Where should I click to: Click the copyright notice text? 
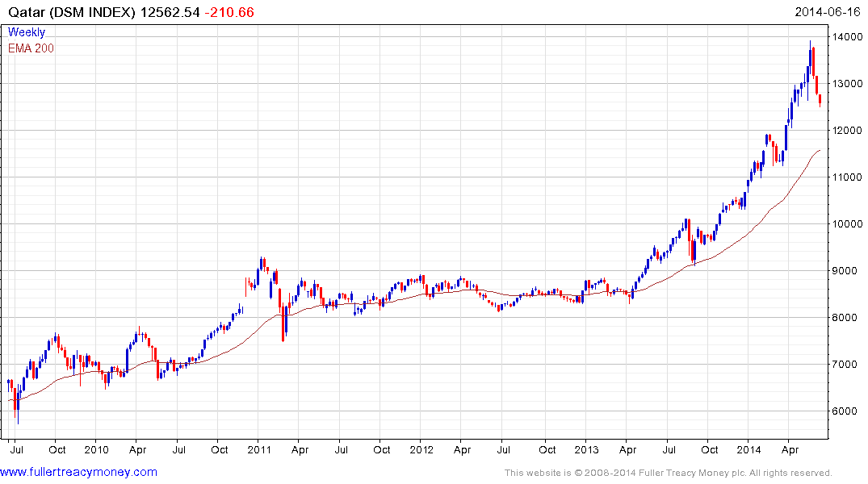[x=669, y=473]
